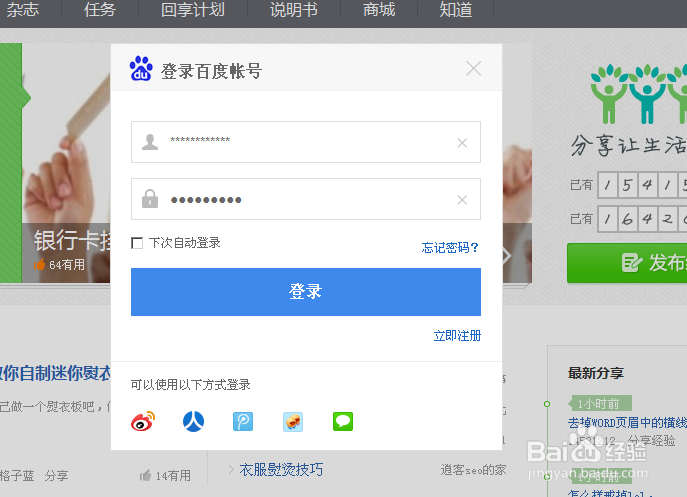Clear the password field with its X
Image resolution: width=687 pixels, height=497 pixels.
click(462, 200)
